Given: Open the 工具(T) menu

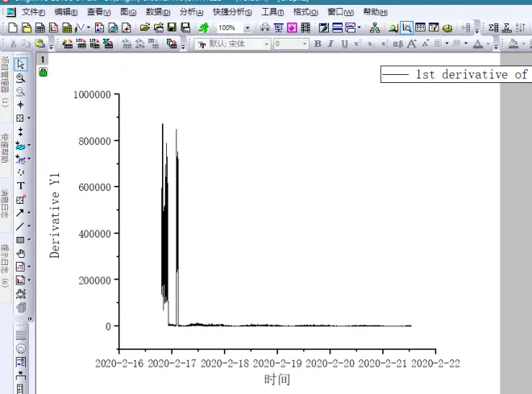Looking at the screenshot, I should click(x=272, y=12).
